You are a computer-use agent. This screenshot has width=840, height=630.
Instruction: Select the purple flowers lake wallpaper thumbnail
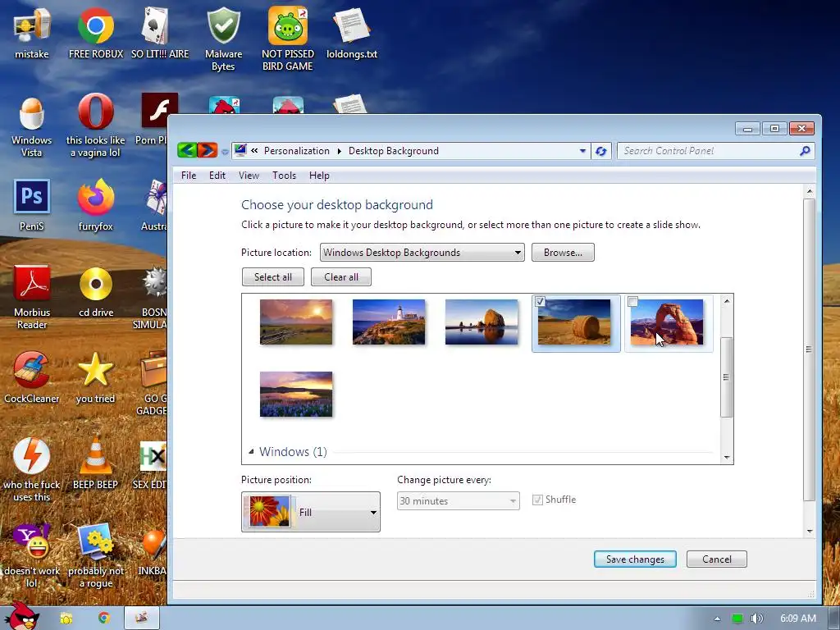[296, 395]
